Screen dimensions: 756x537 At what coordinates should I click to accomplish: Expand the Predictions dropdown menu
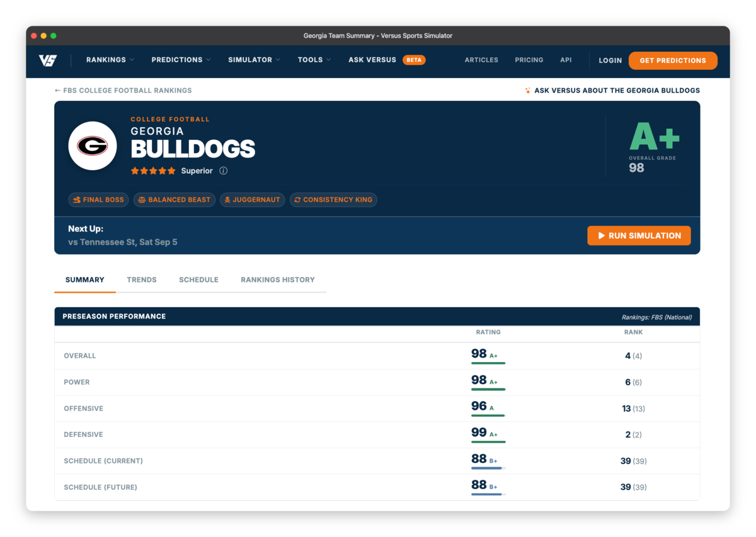181,60
